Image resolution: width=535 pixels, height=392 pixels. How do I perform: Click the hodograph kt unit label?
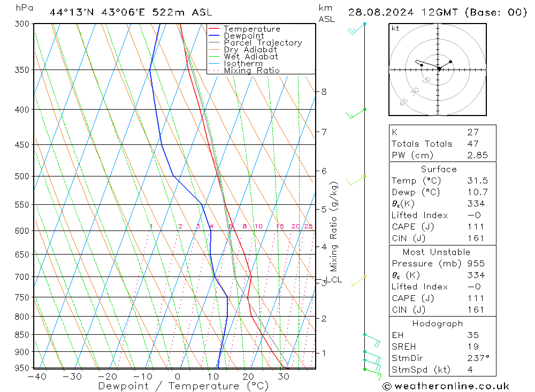395,28
